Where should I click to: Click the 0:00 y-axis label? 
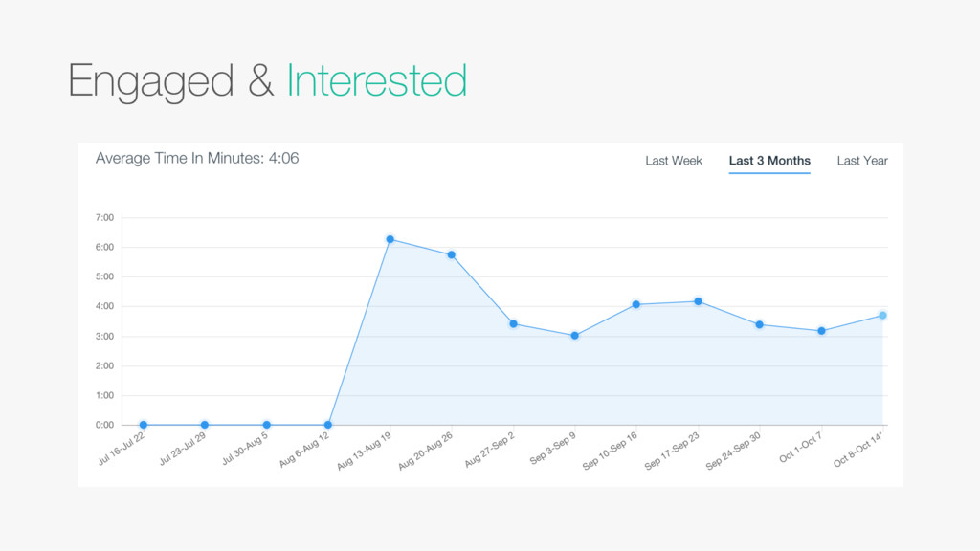pos(104,425)
